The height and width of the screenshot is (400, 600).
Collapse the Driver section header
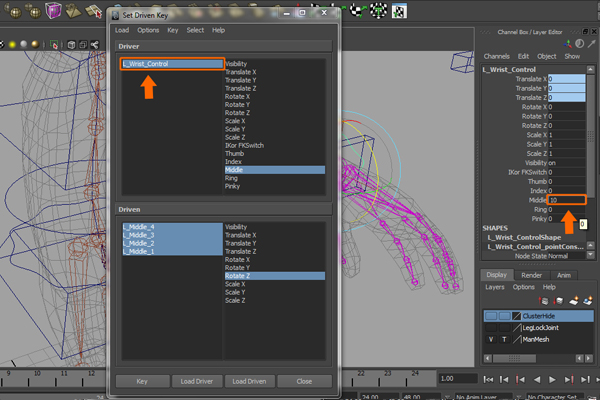(x=224, y=46)
